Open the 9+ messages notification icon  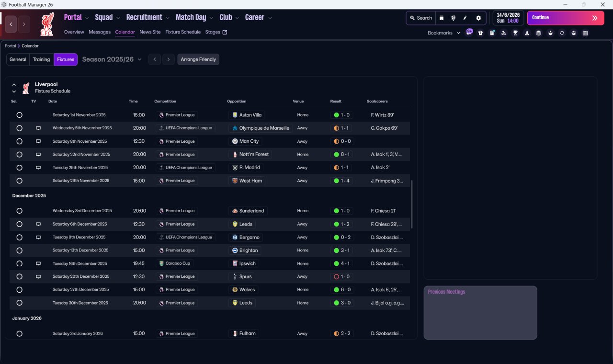[469, 32]
